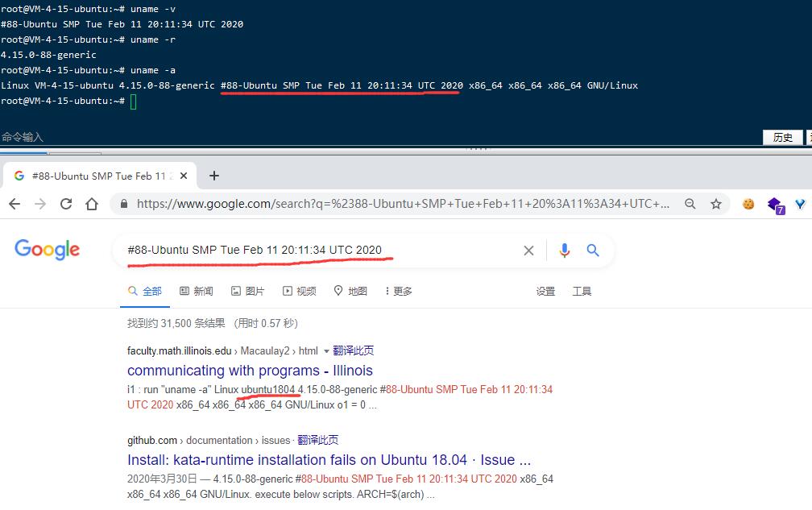Viewport: 812px width, 510px height.
Task: Select the 全部 results tab
Action: tap(145, 291)
